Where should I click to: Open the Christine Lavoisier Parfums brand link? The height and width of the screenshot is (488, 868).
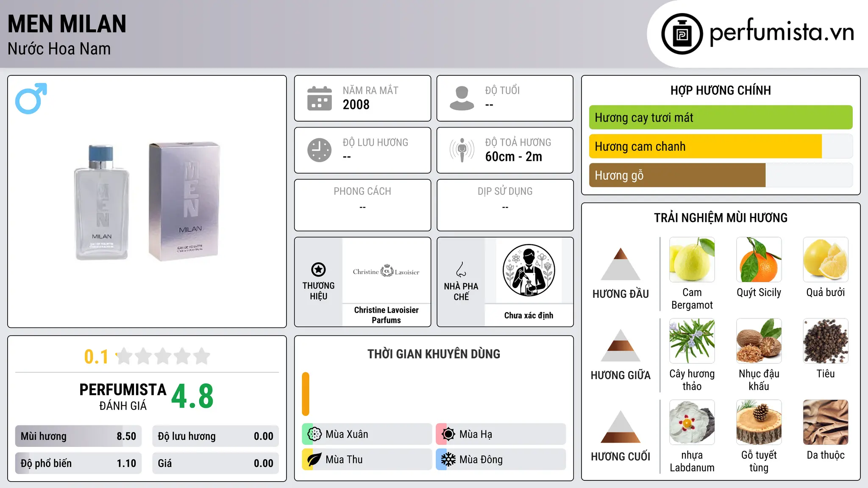click(386, 315)
